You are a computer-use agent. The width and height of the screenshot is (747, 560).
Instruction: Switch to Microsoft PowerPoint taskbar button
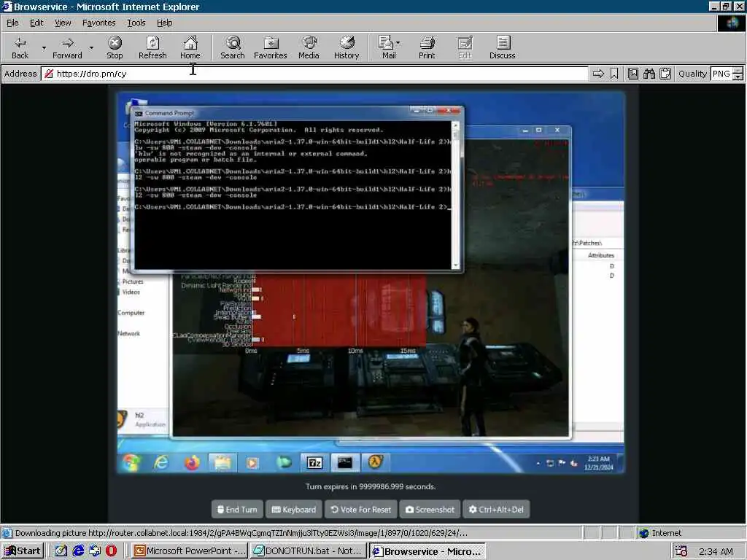(190, 551)
